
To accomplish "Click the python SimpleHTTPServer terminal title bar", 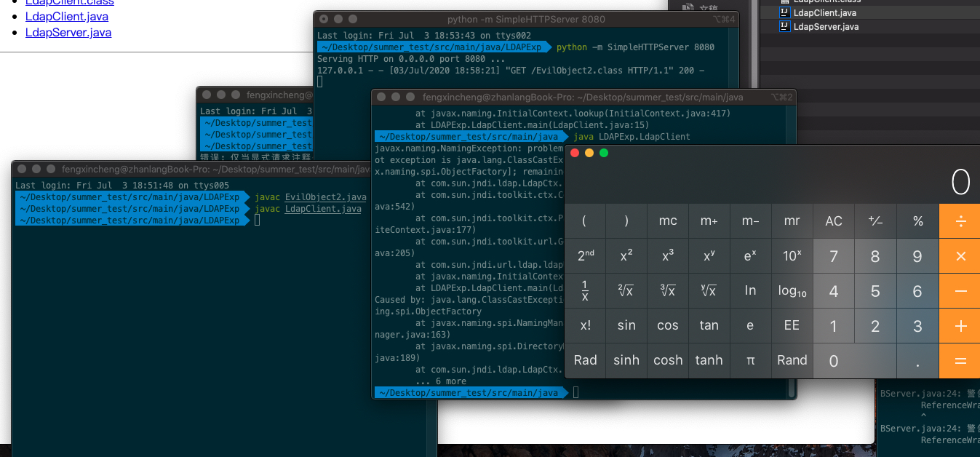I will tap(525, 19).
